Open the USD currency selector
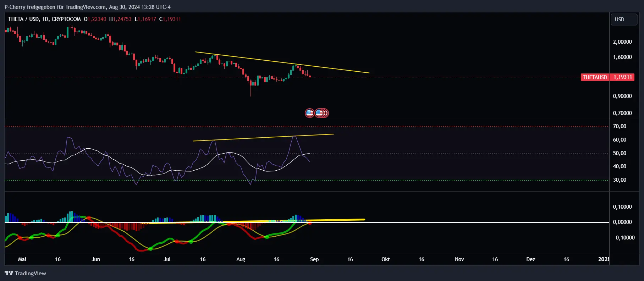Viewport: 644px width, 281px height. pos(623,20)
